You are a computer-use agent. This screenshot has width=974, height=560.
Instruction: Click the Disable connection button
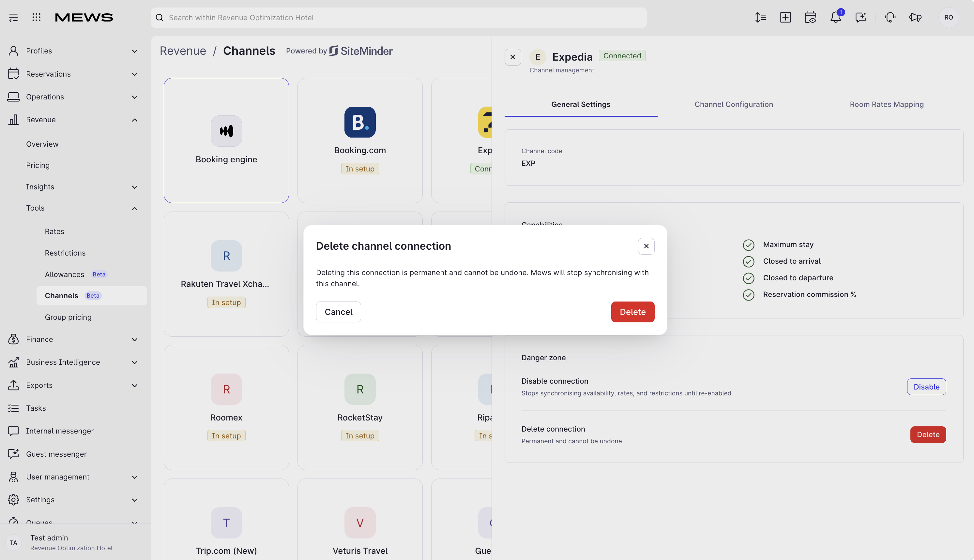tap(926, 387)
